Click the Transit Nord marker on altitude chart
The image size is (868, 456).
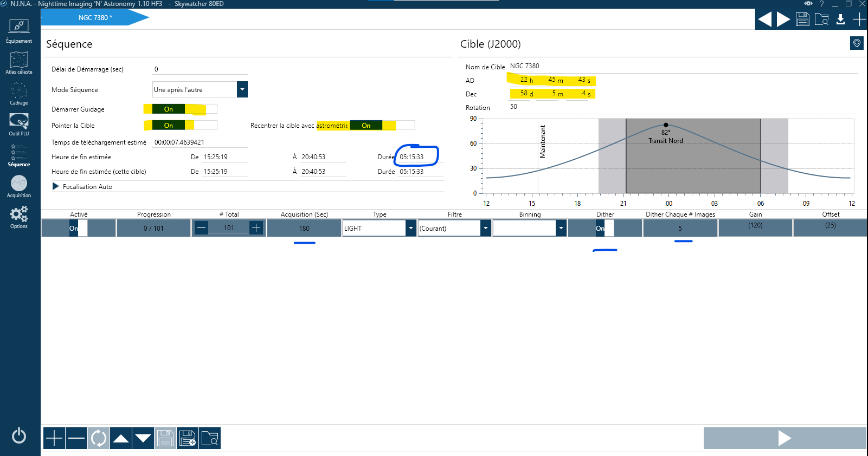[666, 125]
